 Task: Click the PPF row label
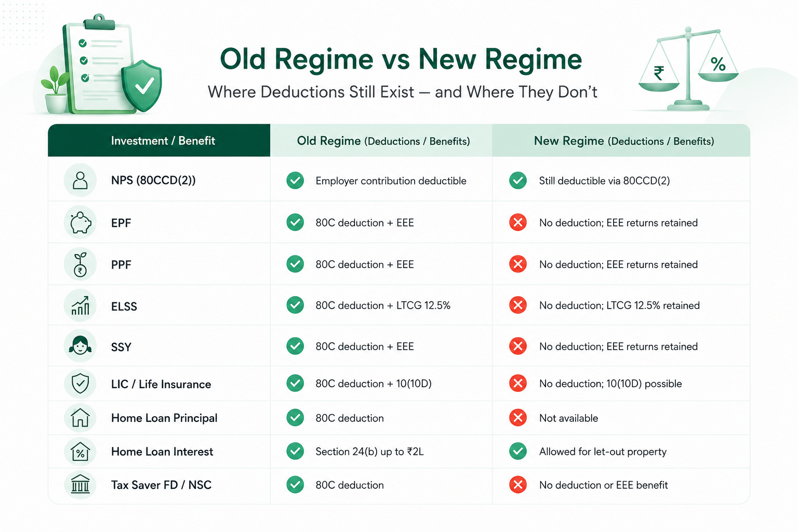[121, 264]
